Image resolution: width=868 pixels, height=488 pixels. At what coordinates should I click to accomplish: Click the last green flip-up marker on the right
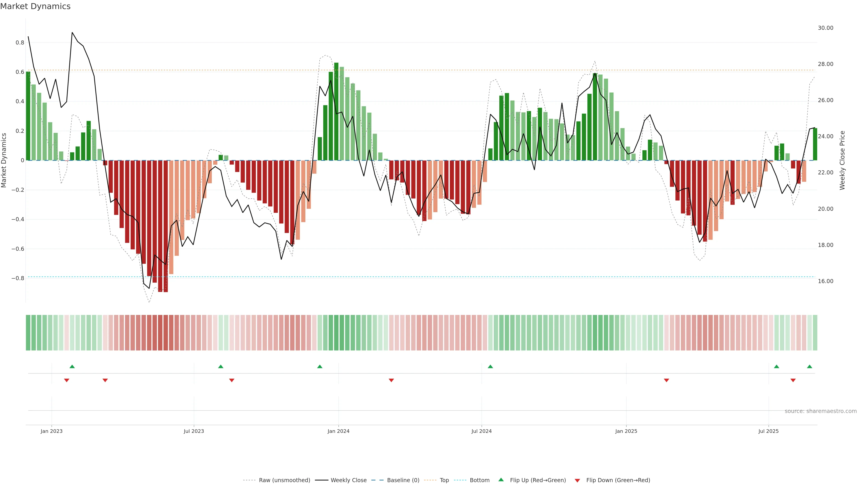click(809, 366)
